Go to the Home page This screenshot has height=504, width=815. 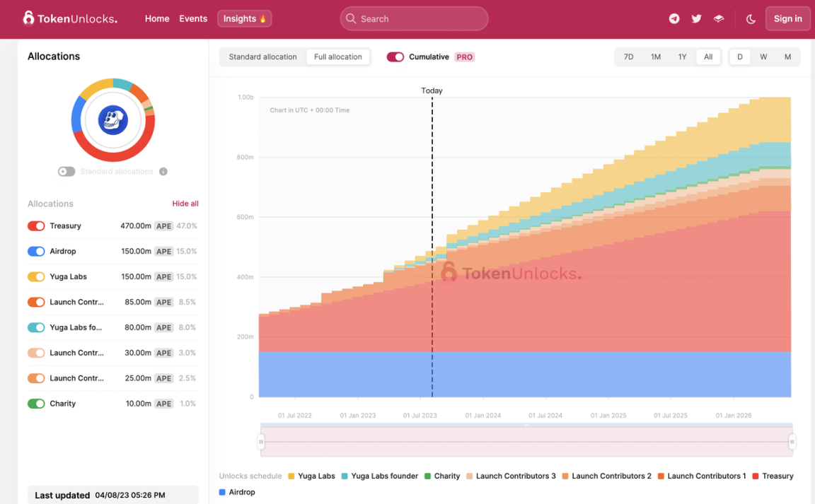click(x=157, y=18)
